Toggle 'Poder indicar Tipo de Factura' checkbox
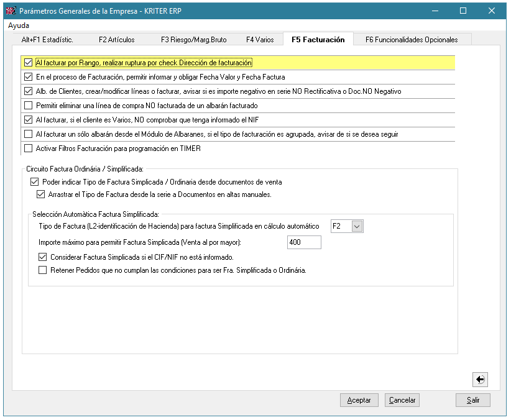511x420 pixels. pyautogui.click(x=34, y=182)
